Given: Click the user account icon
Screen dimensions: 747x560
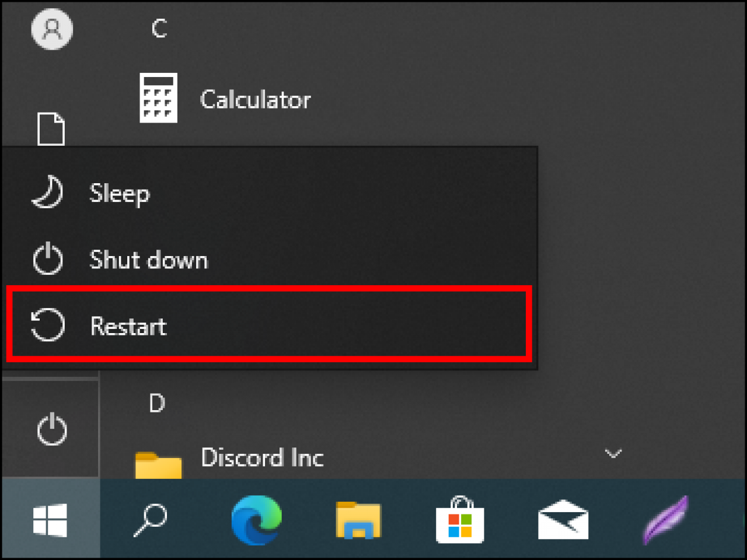Looking at the screenshot, I should coord(51,29).
